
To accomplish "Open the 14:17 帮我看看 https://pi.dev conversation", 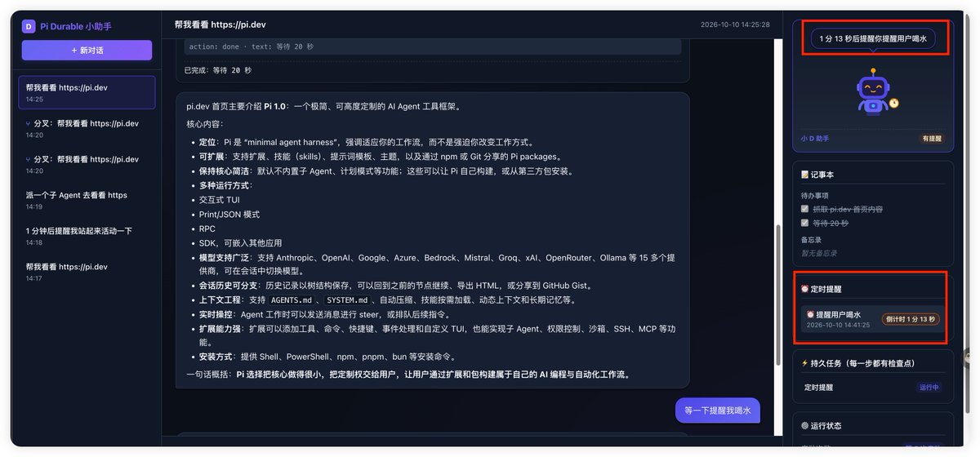I will coord(87,272).
